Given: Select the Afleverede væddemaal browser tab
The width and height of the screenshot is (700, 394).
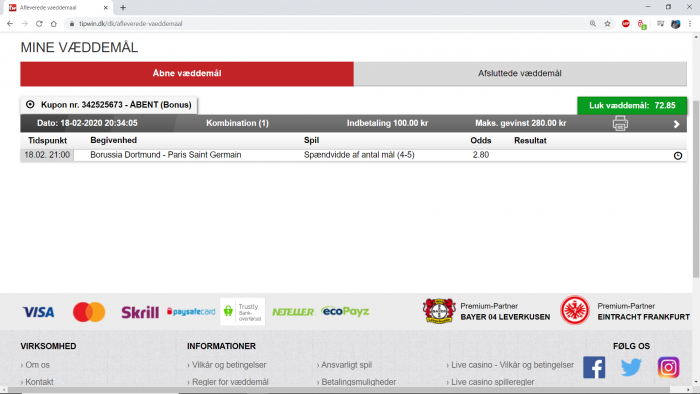Looking at the screenshot, I should [x=58, y=8].
